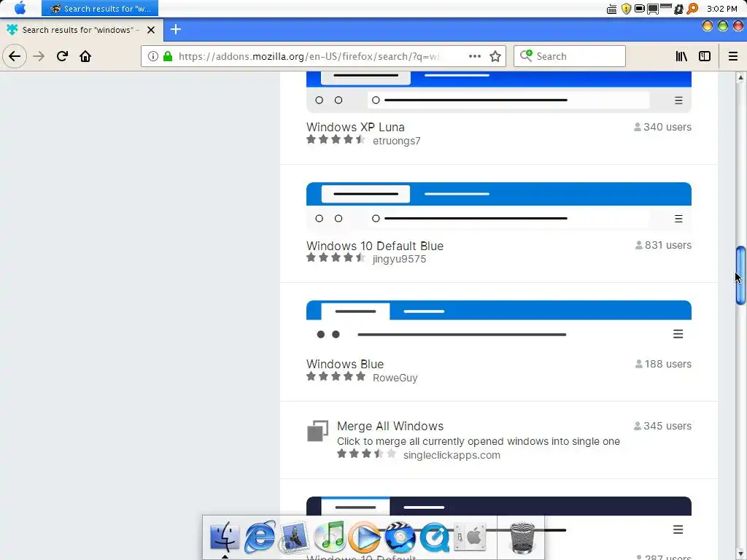Image resolution: width=747 pixels, height=560 pixels.
Task: Open page actions three-dot menu
Action: [474, 56]
